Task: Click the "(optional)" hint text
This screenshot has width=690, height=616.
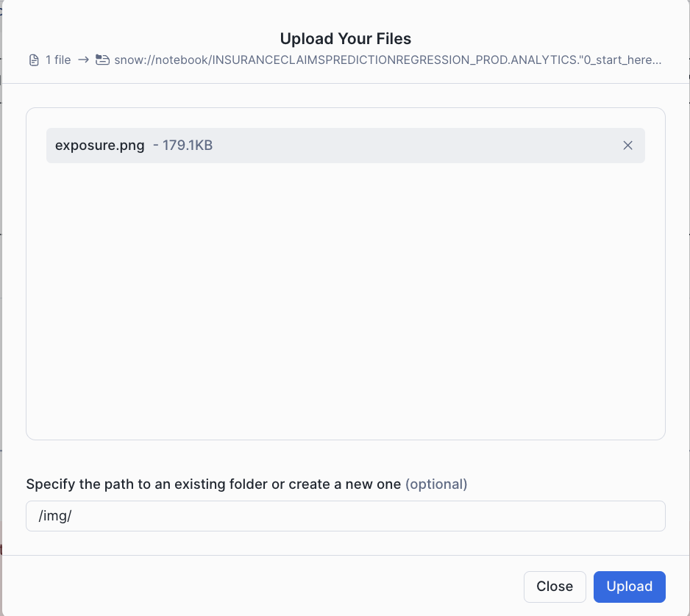Action: pyautogui.click(x=436, y=484)
